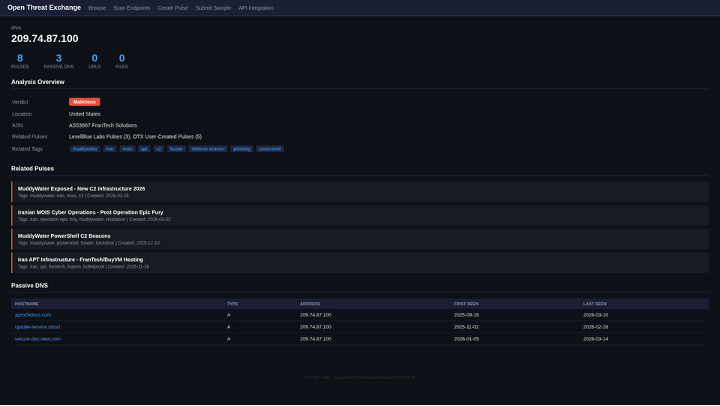Click the muddywater tag chip
Image resolution: width=720 pixels, height=406 pixels.
pyautogui.click(x=84, y=148)
